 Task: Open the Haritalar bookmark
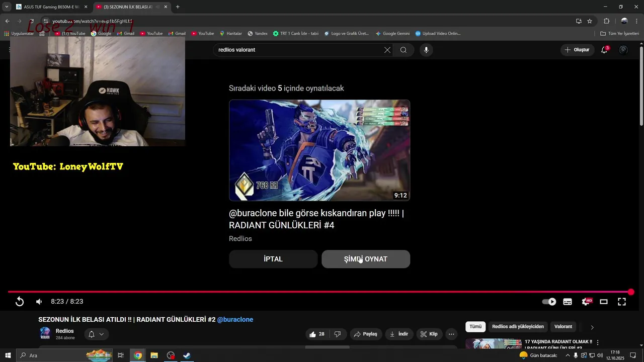[231, 34]
